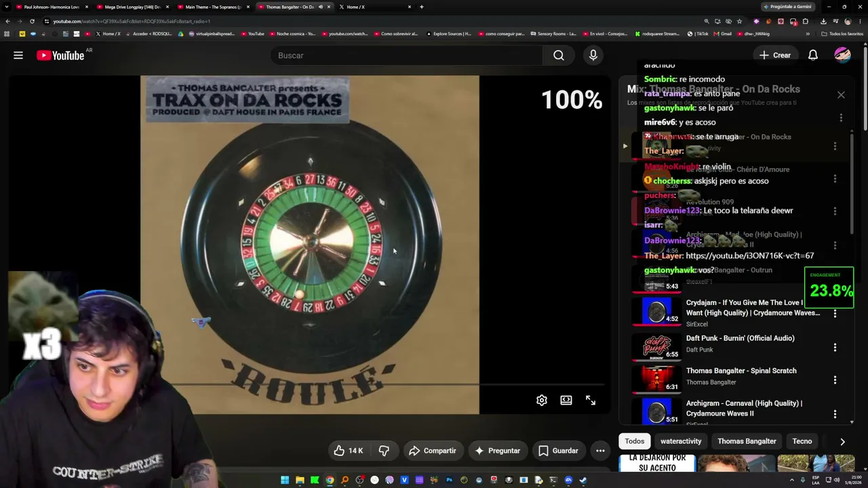Switch the player to theater mode
This screenshot has width=868, height=488.
(x=566, y=401)
